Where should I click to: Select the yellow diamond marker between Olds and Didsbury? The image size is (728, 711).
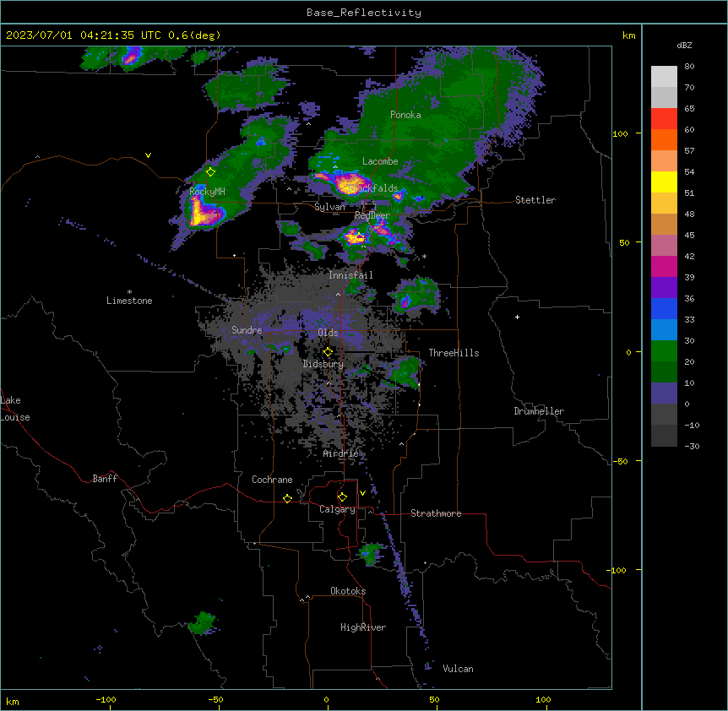point(328,352)
